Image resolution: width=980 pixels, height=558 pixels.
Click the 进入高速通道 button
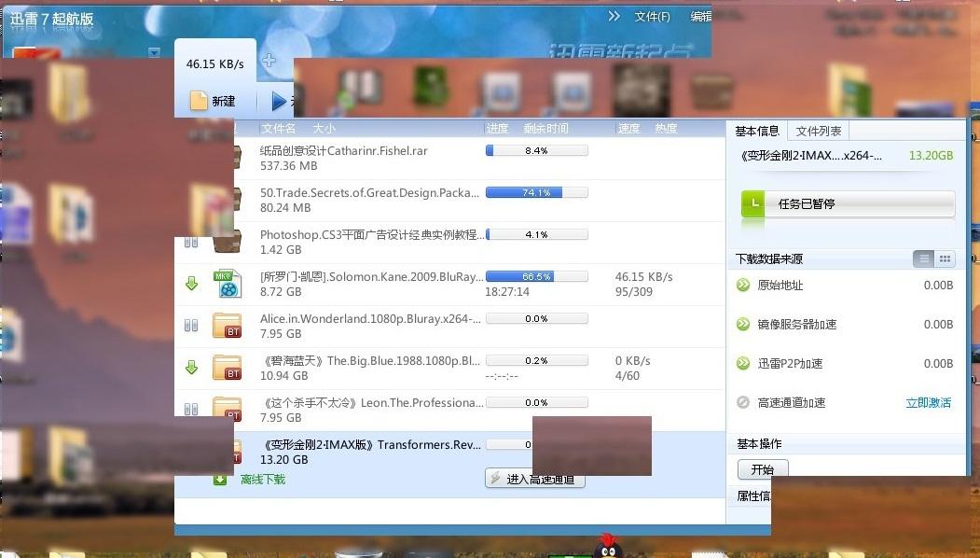535,480
